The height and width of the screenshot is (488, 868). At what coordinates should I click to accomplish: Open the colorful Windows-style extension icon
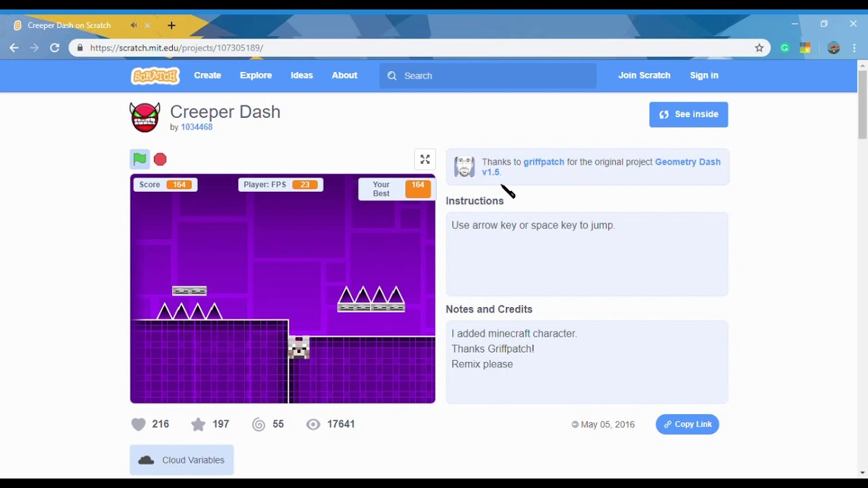click(x=805, y=48)
